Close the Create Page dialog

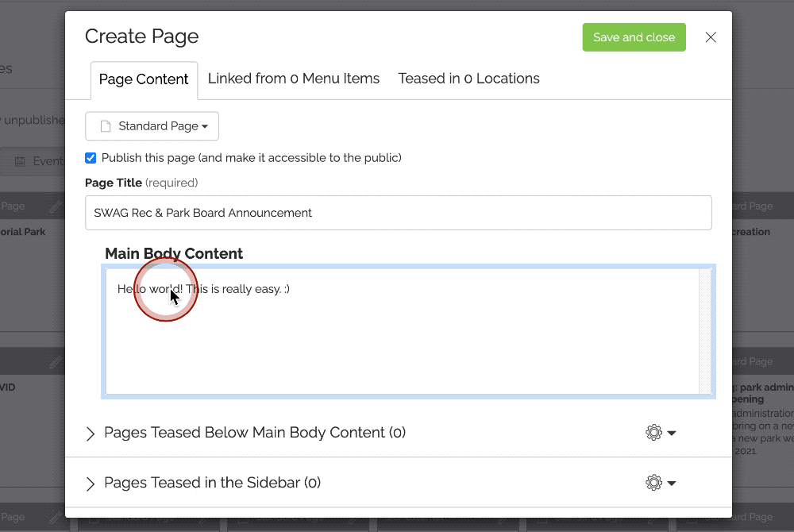pos(711,37)
